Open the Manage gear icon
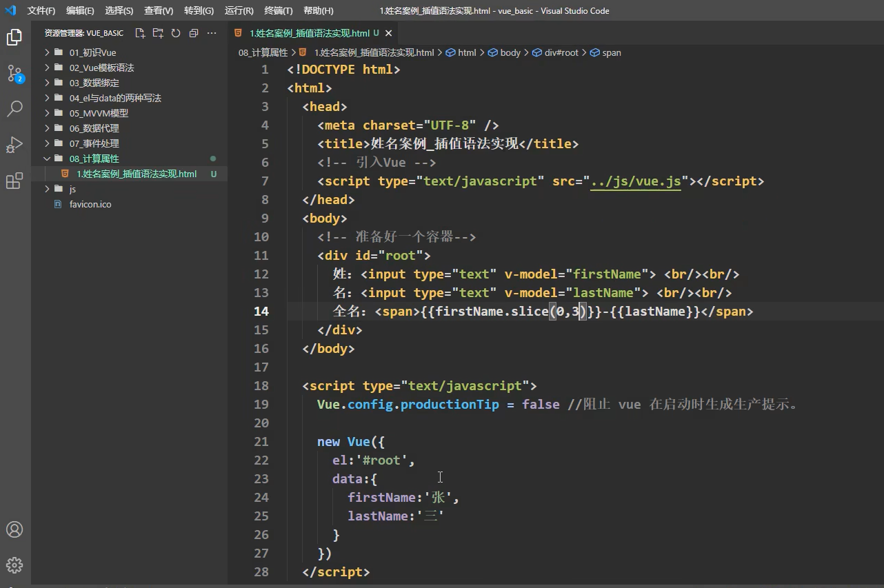This screenshot has height=588, width=884. pyautogui.click(x=14, y=565)
